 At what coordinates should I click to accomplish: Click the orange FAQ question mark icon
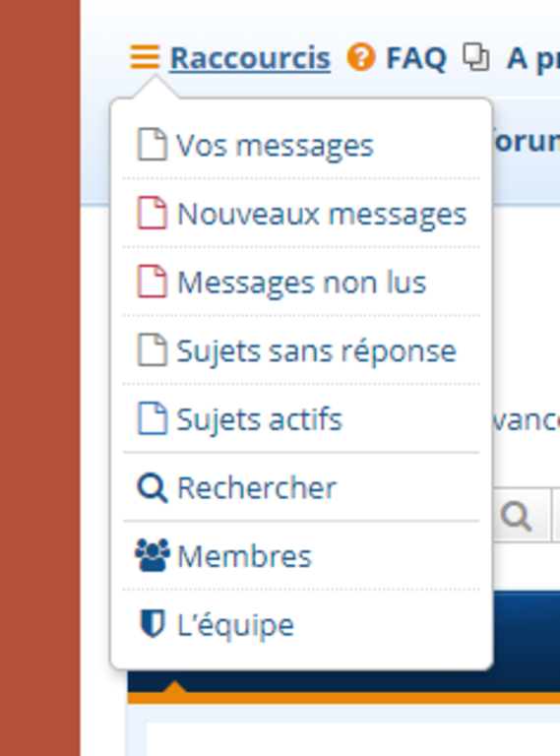[360, 57]
